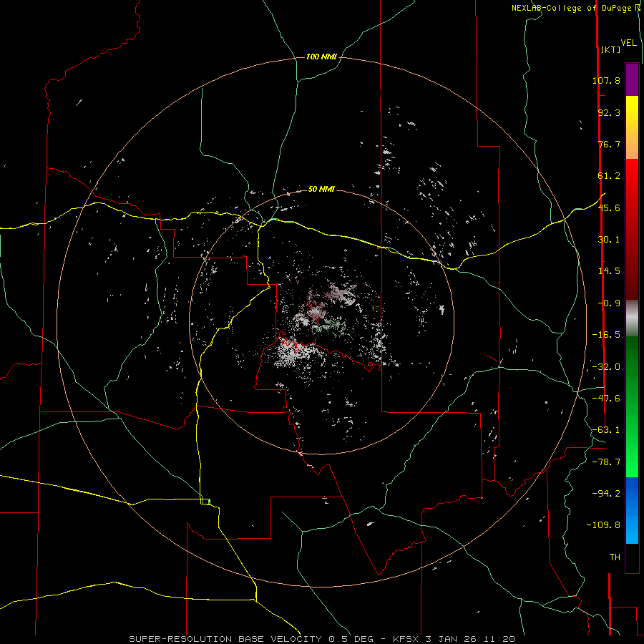Click the NEXLAB-College of DuPage credit text
Viewport: 644px width, 644px height.
[575, 8]
